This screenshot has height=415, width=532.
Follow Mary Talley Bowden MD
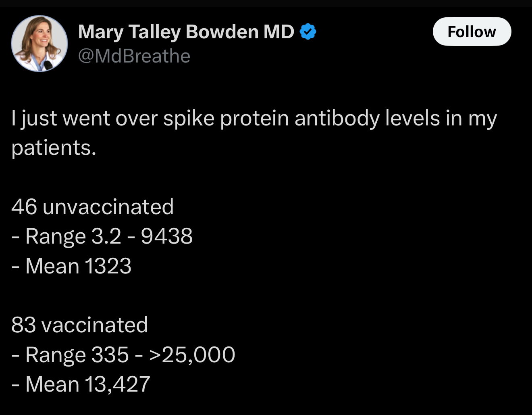point(472,31)
